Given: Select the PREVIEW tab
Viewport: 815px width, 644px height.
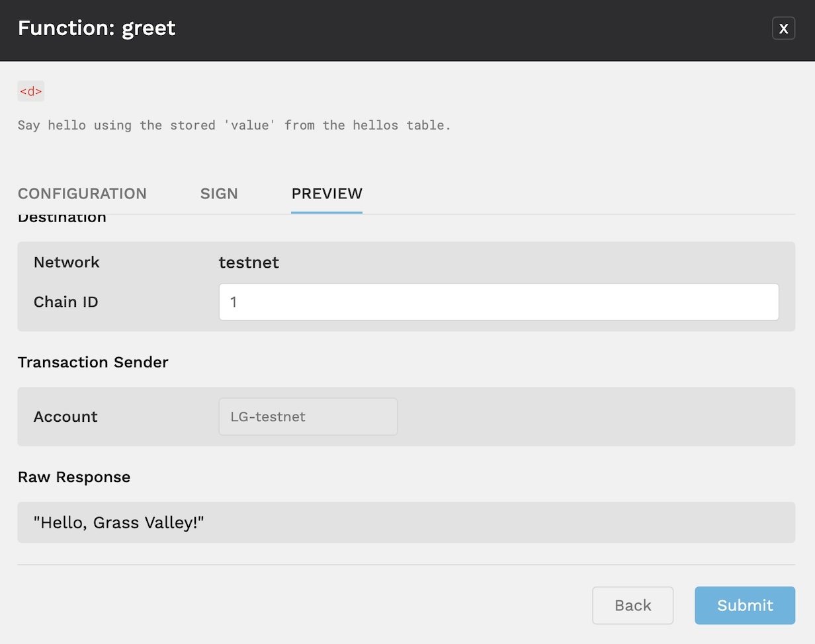Looking at the screenshot, I should (327, 194).
